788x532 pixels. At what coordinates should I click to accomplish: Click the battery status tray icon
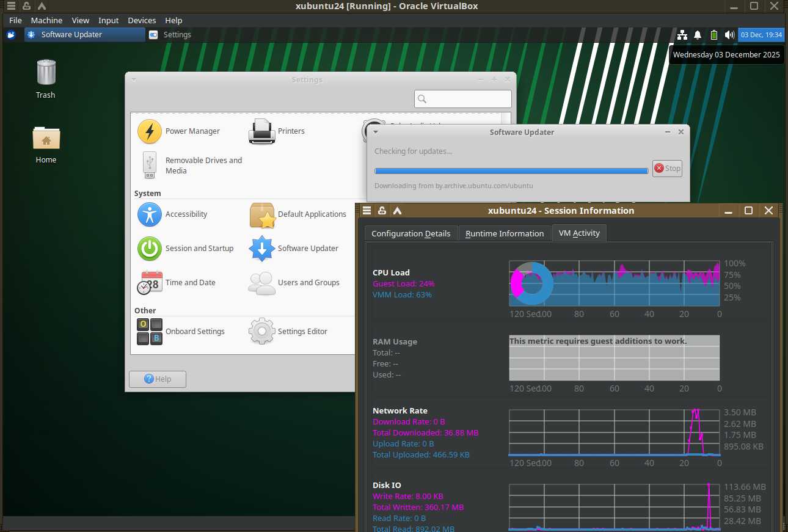coord(714,35)
